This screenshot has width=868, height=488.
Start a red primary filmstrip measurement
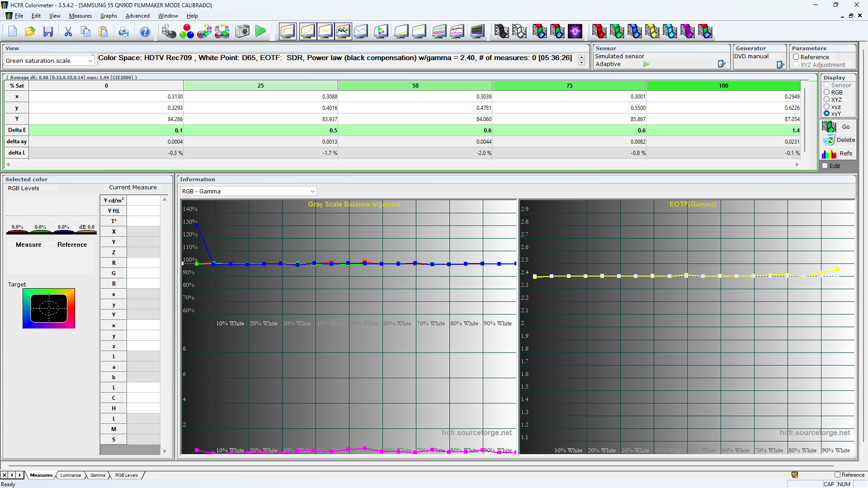[x=599, y=31]
